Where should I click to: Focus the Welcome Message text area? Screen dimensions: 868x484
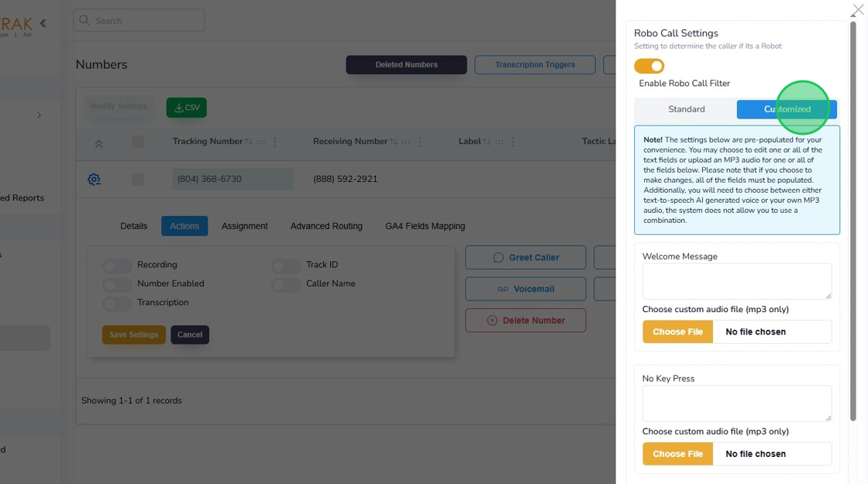tap(737, 282)
